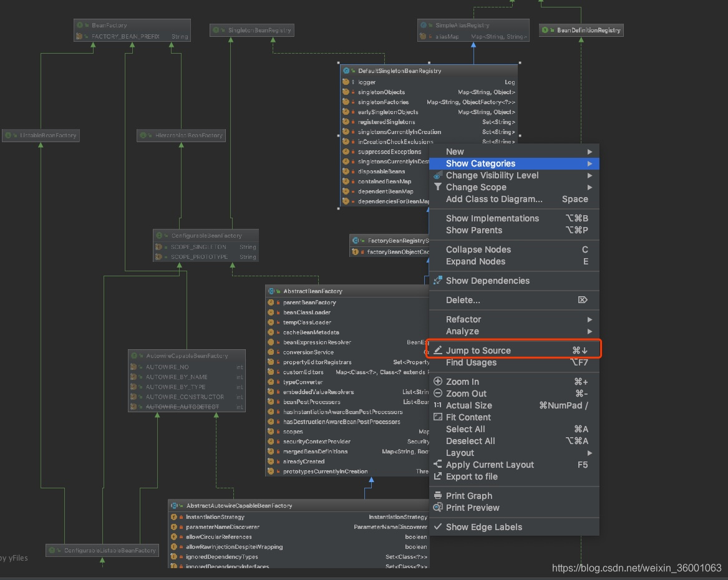Click the singletonObjects field row
The width and height of the screenshot is (728, 580).
429,92
